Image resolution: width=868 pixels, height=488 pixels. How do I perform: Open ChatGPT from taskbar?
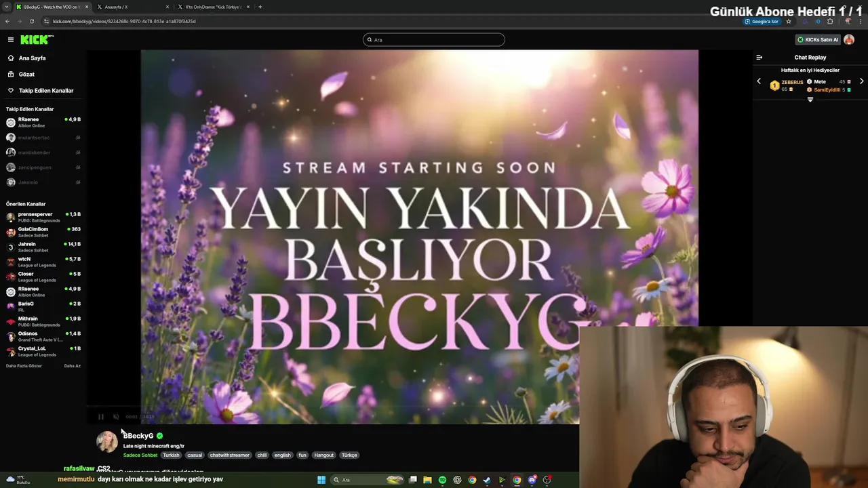click(457, 480)
